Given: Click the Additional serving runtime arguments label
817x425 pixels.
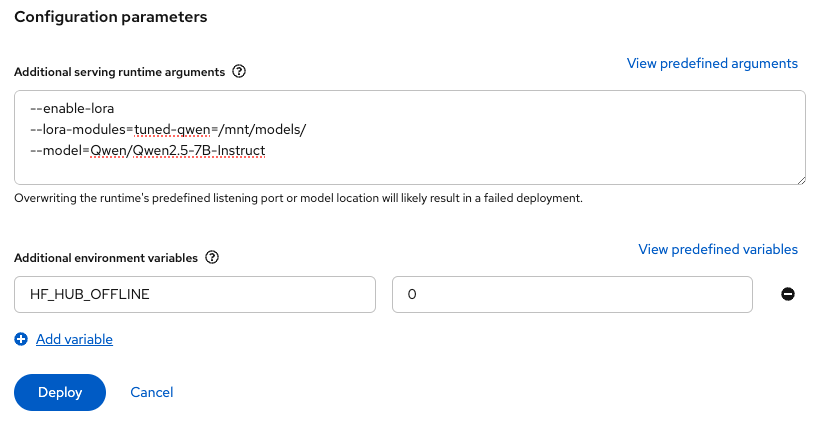Looking at the screenshot, I should pyautogui.click(x=119, y=72).
